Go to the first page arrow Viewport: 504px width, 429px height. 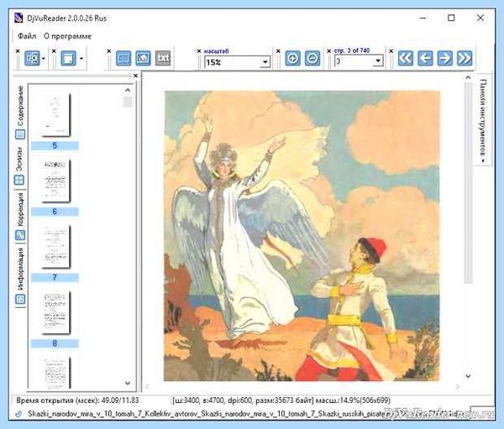[x=406, y=59]
